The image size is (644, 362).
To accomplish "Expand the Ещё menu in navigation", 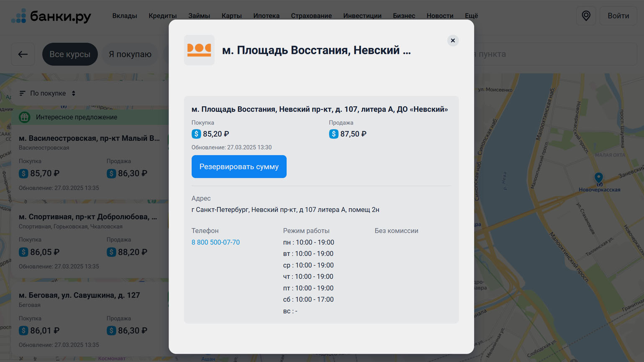I will 471,16.
